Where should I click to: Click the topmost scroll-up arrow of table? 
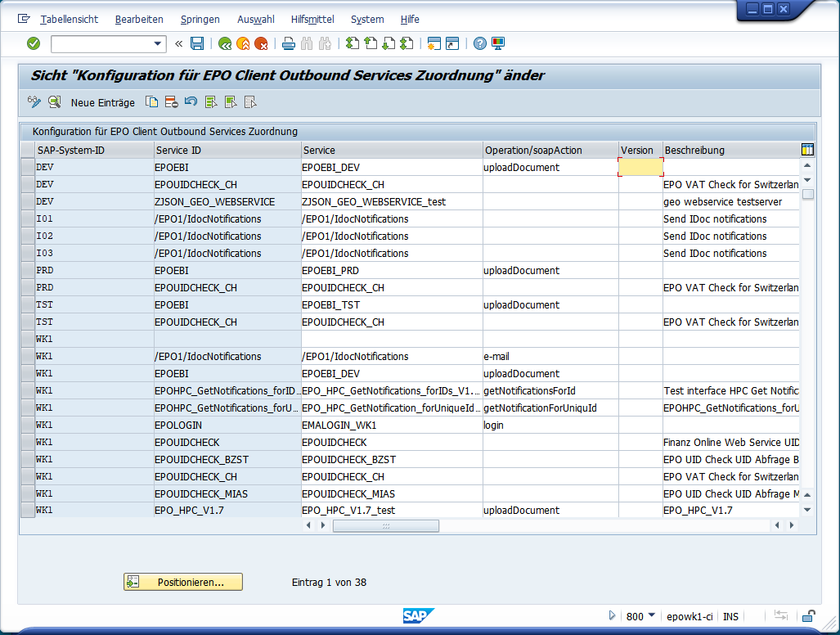click(807, 165)
